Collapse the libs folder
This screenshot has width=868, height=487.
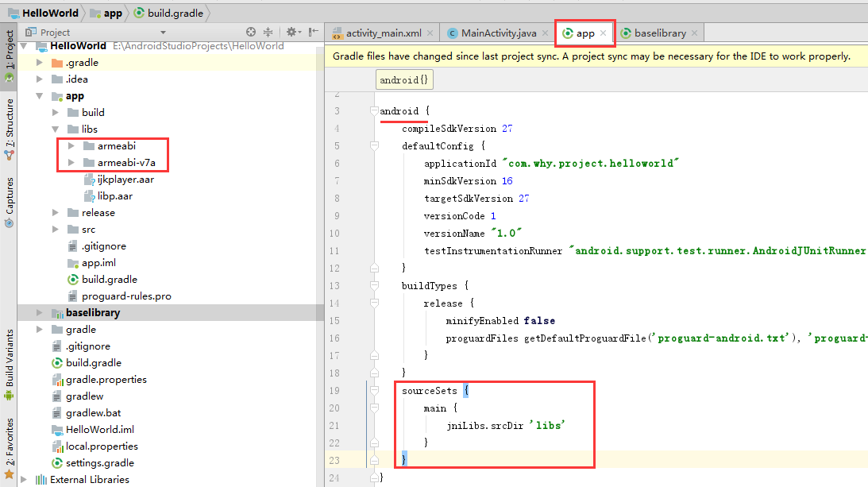(x=56, y=129)
